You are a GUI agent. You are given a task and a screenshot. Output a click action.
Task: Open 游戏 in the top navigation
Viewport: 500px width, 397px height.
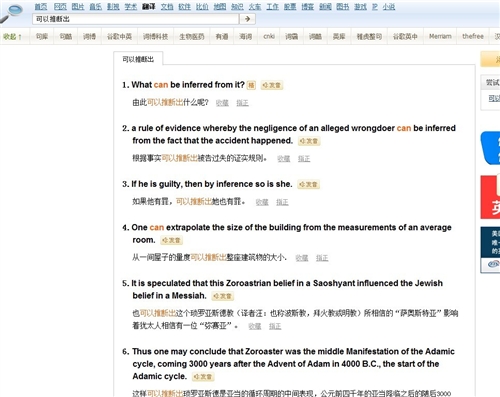pos(360,7)
